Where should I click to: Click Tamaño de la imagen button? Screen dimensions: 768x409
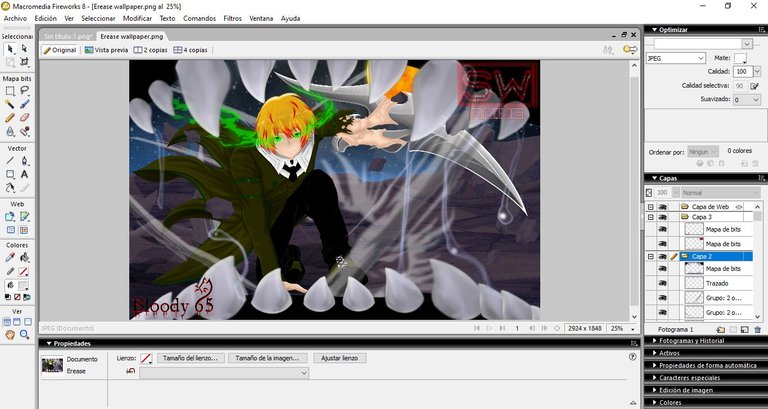tap(267, 358)
